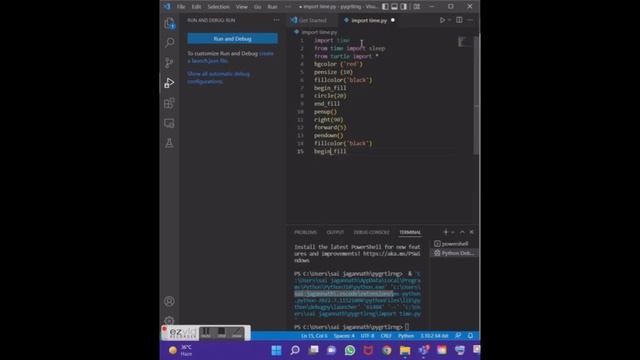Click CRLF end-of-line status item
This screenshot has width=640, height=360.
click(x=386, y=336)
